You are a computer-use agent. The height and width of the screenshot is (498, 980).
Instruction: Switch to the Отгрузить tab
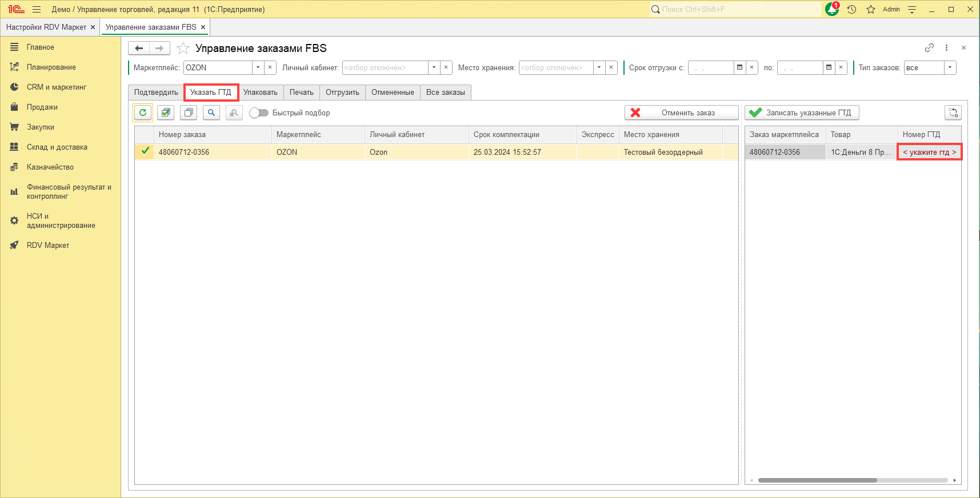(x=343, y=93)
